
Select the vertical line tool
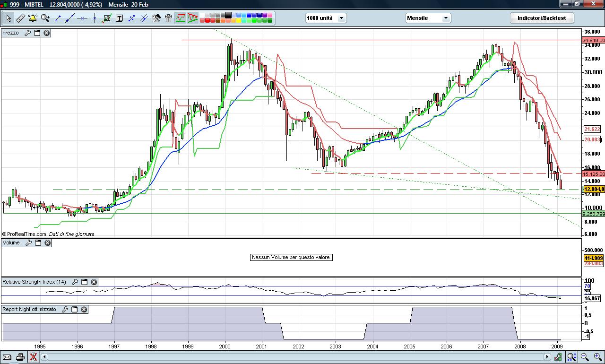95,18
